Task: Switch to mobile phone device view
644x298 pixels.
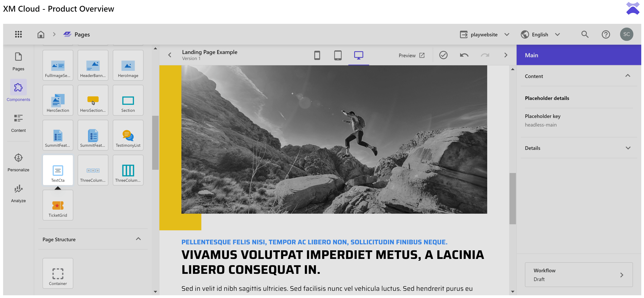Action: tap(317, 55)
